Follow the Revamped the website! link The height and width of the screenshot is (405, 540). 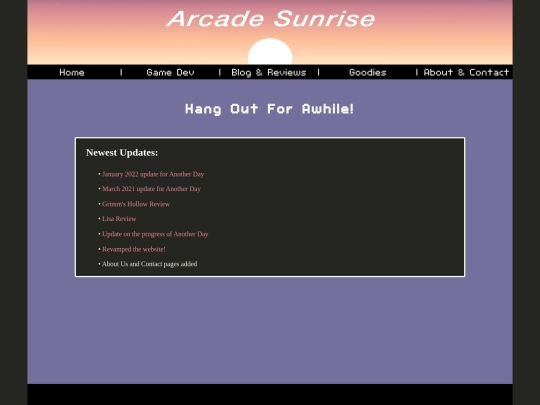click(x=134, y=249)
